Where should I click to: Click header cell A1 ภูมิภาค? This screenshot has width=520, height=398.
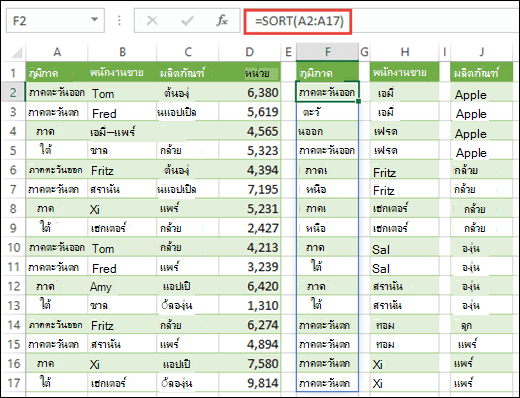coord(57,72)
